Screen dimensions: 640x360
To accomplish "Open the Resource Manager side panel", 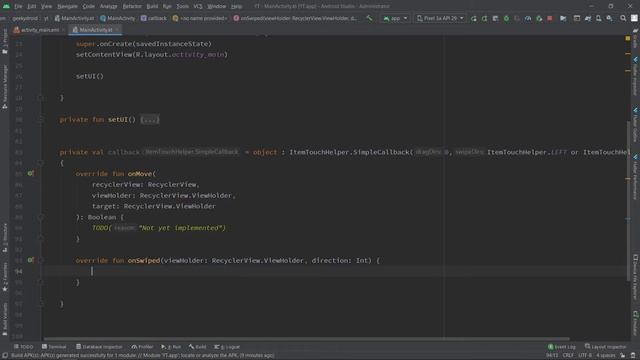I will tap(5, 87).
